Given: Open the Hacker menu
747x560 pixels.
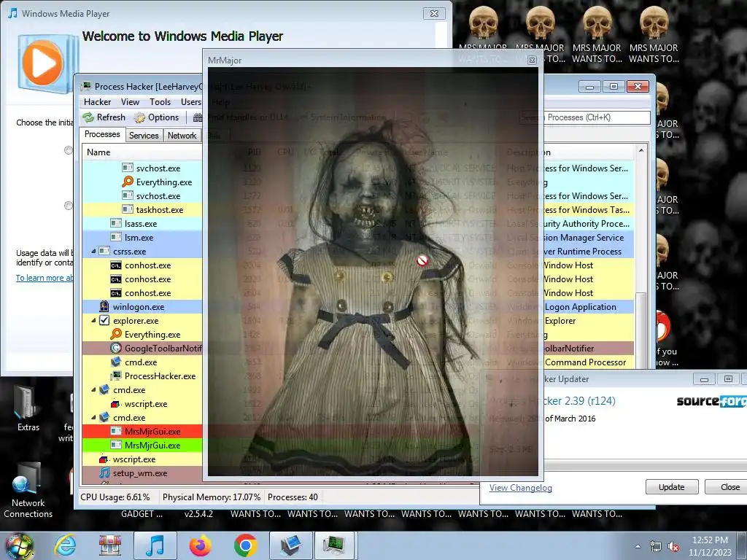Looking at the screenshot, I should coord(97,102).
